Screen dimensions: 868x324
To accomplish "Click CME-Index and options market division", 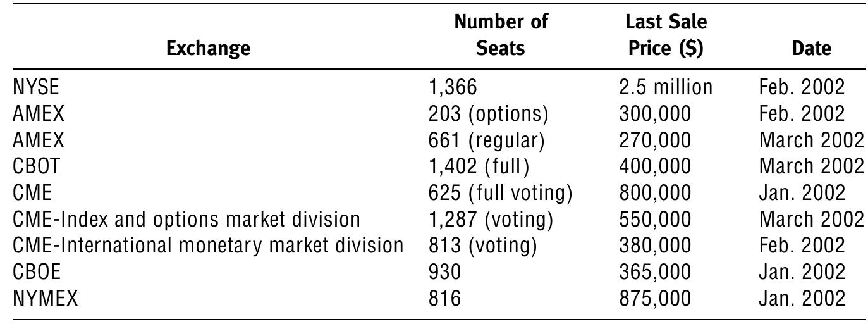I will click(x=186, y=219).
